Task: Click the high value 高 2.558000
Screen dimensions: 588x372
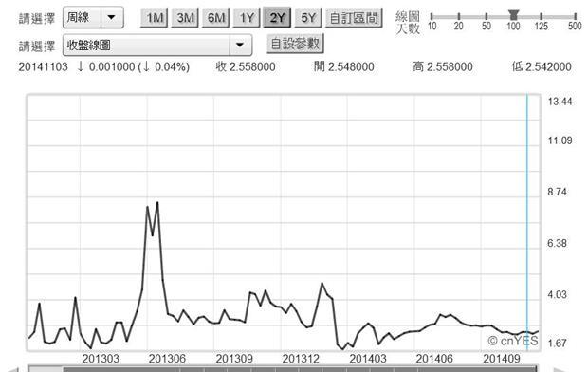Action: (443, 66)
